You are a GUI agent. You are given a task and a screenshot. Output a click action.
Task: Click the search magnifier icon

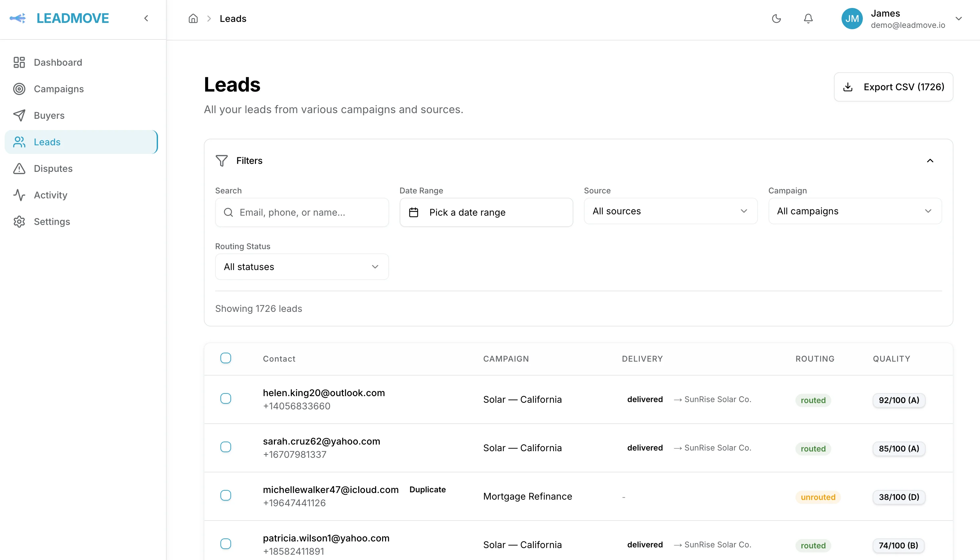pos(228,212)
